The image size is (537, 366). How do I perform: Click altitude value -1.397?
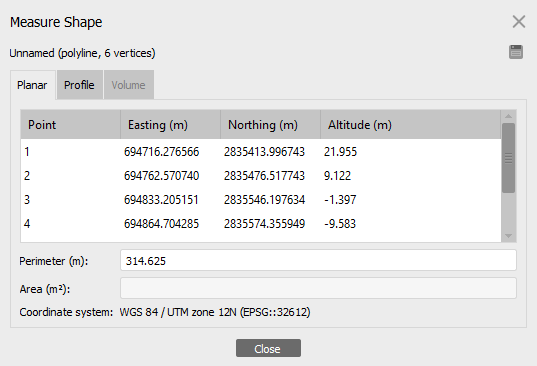[340, 200]
